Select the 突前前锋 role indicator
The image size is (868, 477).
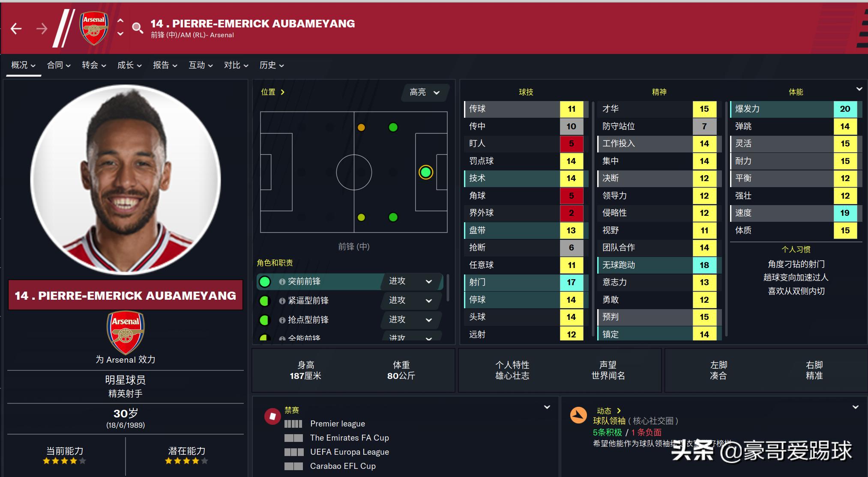(265, 282)
